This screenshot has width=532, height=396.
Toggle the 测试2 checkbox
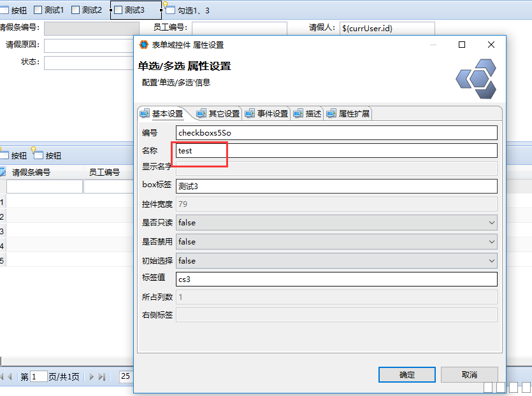[x=75, y=10]
